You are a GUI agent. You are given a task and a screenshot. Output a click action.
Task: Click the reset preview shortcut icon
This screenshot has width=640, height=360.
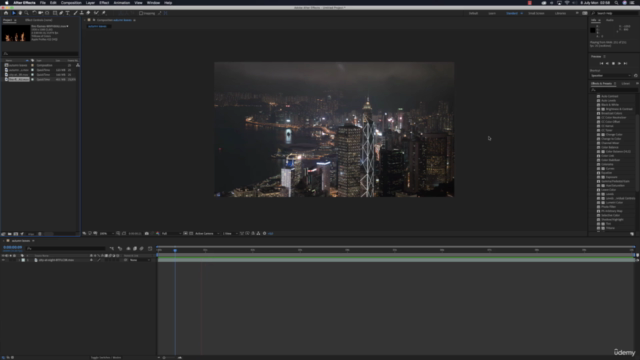coord(636,76)
